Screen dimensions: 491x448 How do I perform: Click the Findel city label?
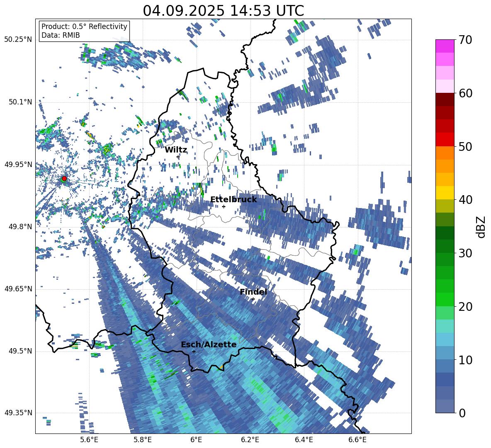[x=253, y=292]
